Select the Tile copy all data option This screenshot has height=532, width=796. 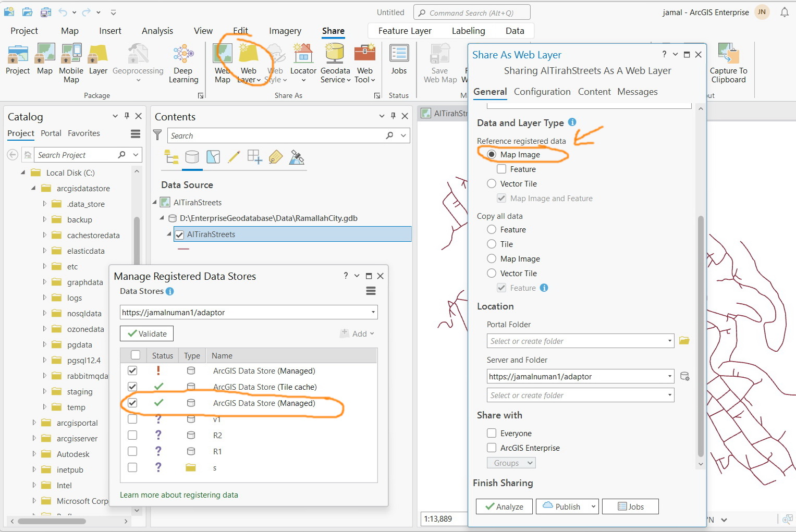(492, 244)
